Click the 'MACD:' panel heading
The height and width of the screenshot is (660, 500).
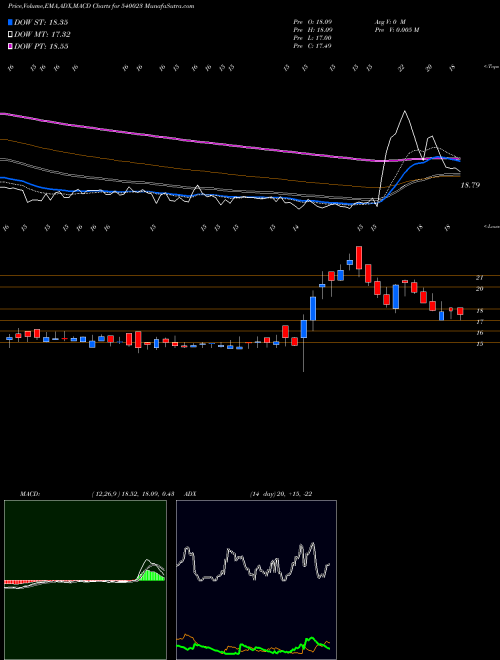(30, 494)
